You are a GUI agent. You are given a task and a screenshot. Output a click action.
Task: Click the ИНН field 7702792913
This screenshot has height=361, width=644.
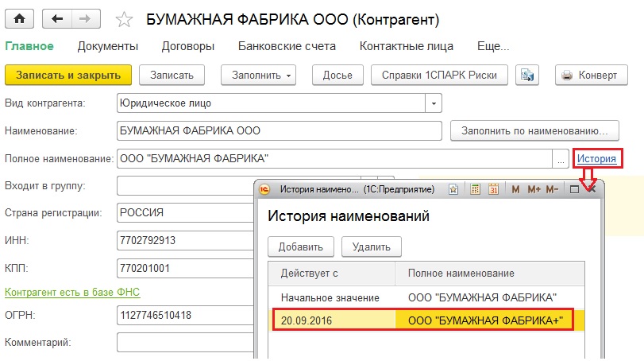[185, 240]
